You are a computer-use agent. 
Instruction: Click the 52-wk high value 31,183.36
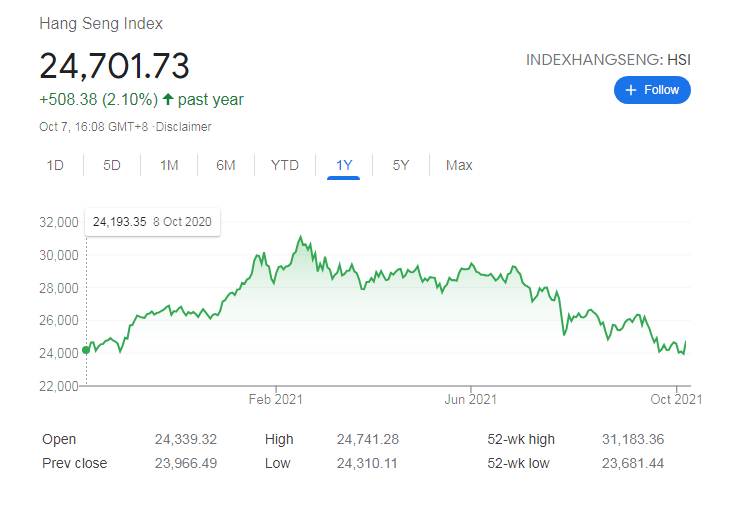(633, 439)
